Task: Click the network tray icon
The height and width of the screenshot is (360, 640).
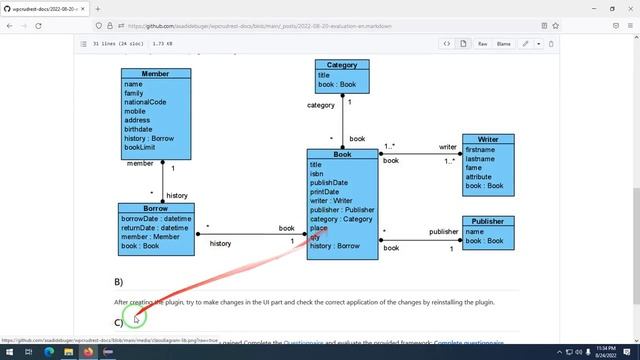Action: (569, 352)
